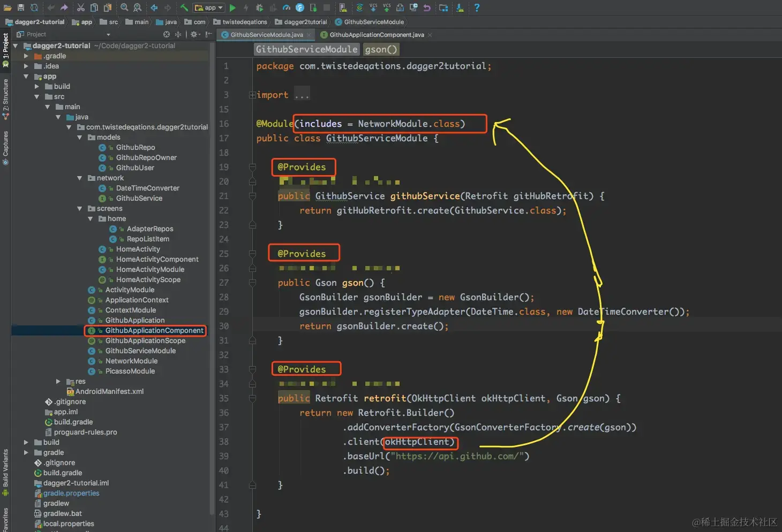This screenshot has width=782, height=532.
Task: Click the Run app green play button
Action: pos(232,7)
